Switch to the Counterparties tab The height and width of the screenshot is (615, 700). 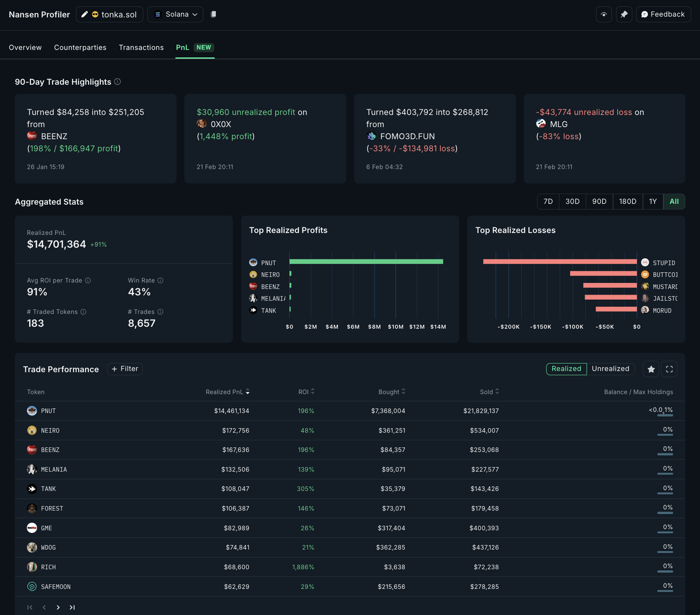(x=80, y=47)
